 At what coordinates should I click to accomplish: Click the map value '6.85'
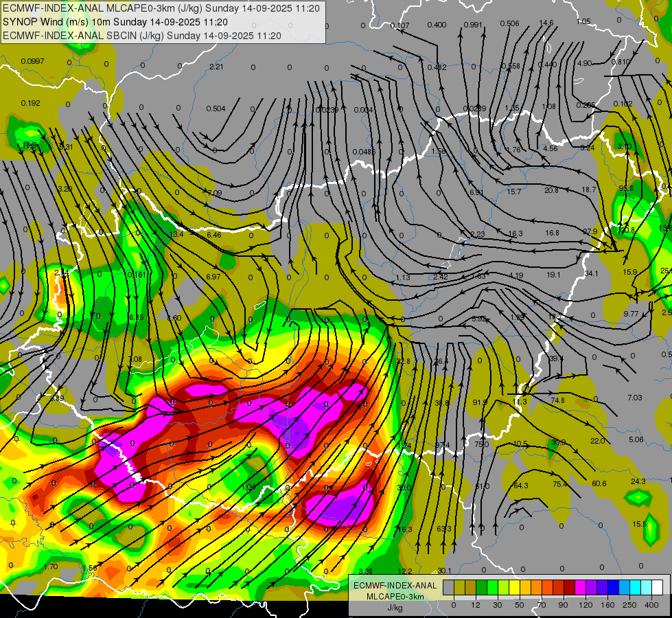(x=137, y=317)
